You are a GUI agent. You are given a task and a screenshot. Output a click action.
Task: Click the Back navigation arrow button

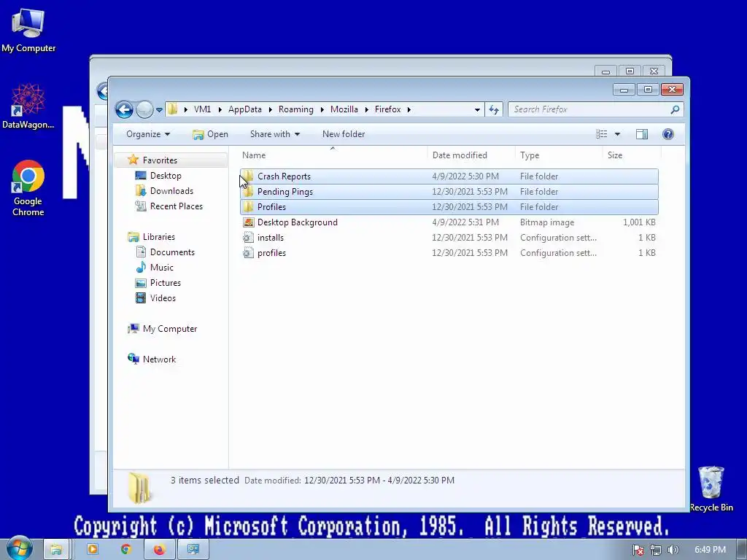[124, 109]
